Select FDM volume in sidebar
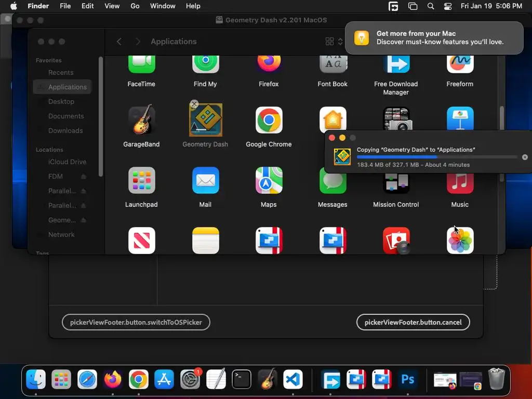 [x=56, y=177]
